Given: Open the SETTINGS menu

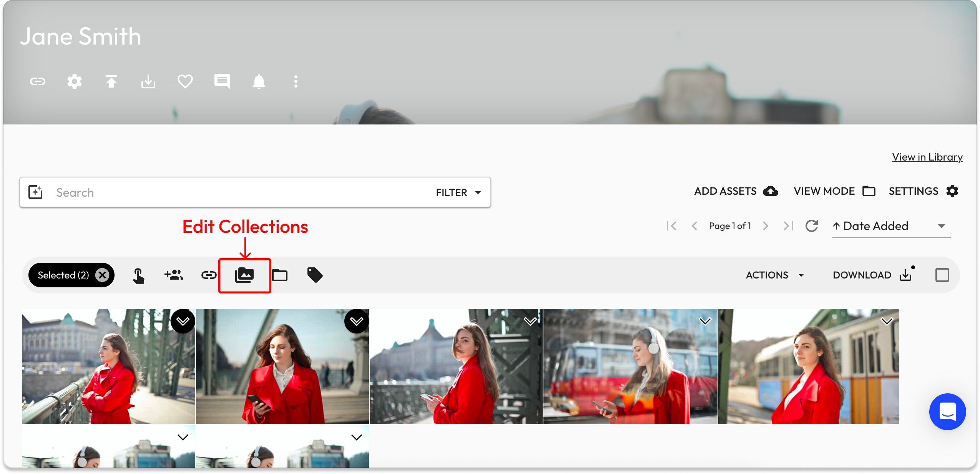Looking at the screenshot, I should click(923, 191).
